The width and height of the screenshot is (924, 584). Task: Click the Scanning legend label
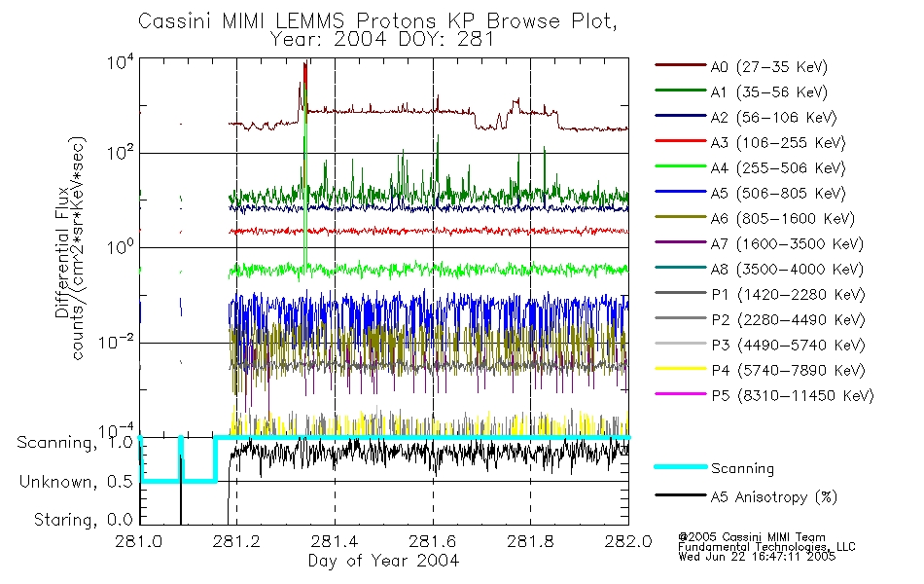pos(742,469)
